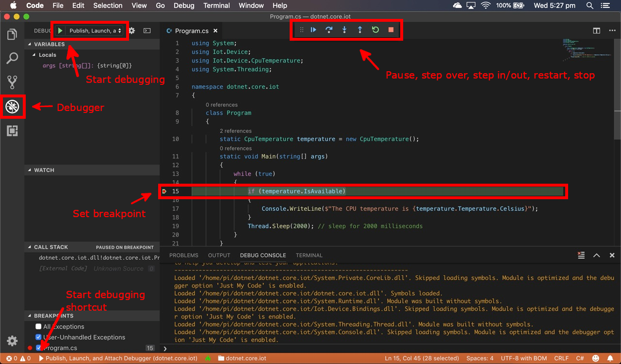Open the Terminal menu

[x=216, y=5]
